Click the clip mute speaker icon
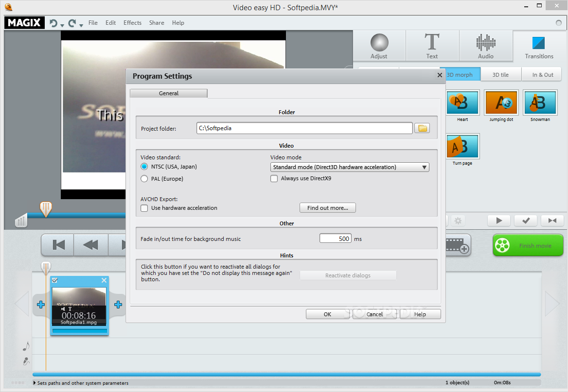 coord(63,309)
